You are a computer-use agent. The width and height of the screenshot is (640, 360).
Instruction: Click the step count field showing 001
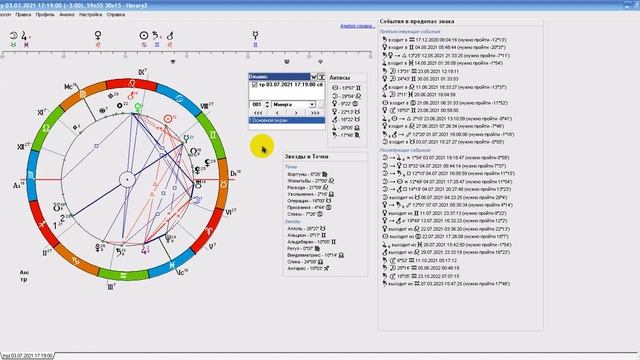pyautogui.click(x=257, y=104)
